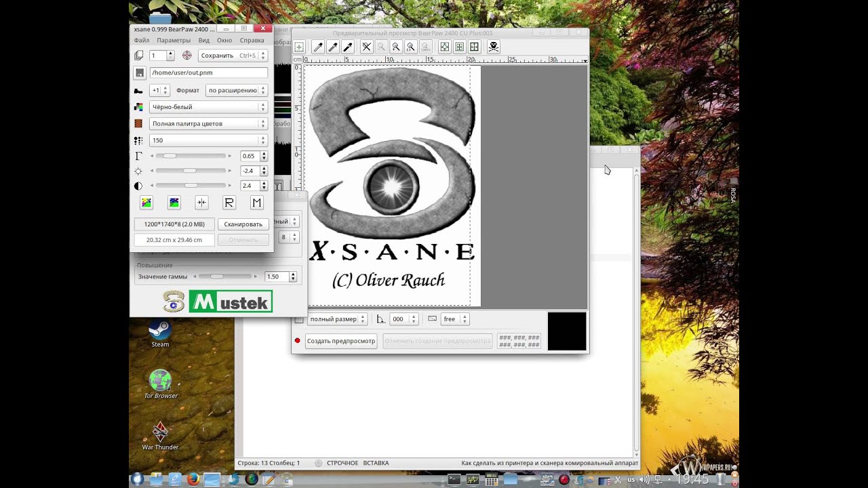Open the 150 resolution dropdown

click(208, 140)
